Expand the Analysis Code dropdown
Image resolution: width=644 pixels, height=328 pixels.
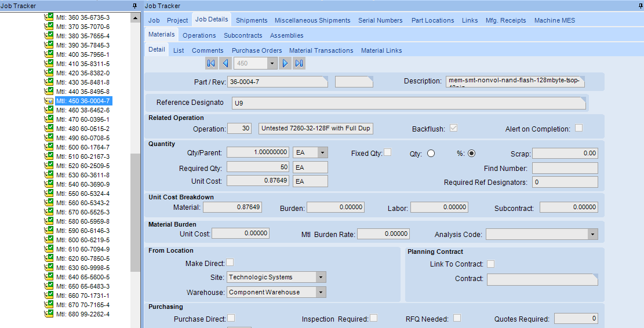pyautogui.click(x=592, y=234)
